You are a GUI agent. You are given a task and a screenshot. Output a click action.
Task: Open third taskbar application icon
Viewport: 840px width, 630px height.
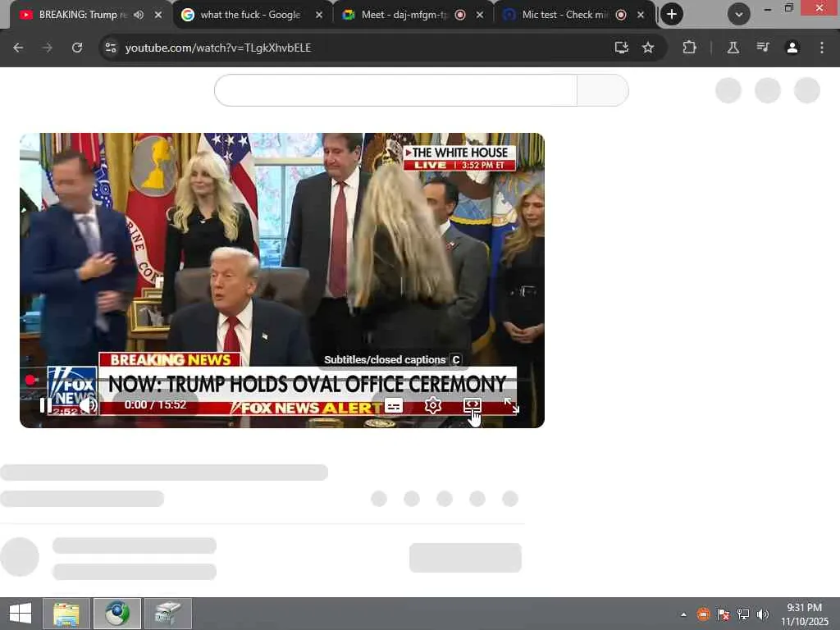[x=168, y=614]
